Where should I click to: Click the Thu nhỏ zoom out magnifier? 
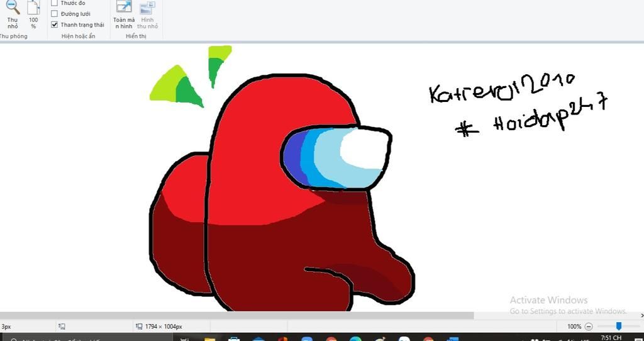coord(13,14)
